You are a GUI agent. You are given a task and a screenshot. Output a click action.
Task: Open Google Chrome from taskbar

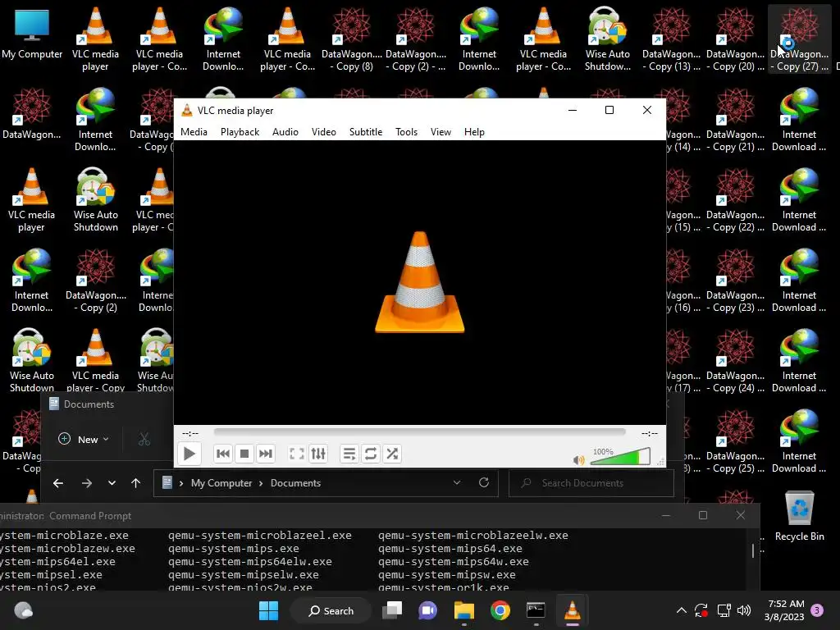coord(500,610)
